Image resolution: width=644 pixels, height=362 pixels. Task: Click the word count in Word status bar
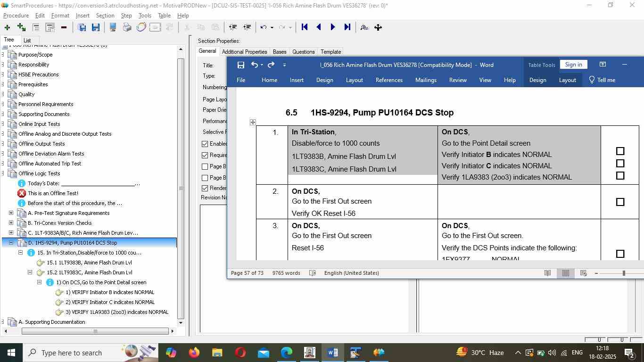tap(286, 273)
